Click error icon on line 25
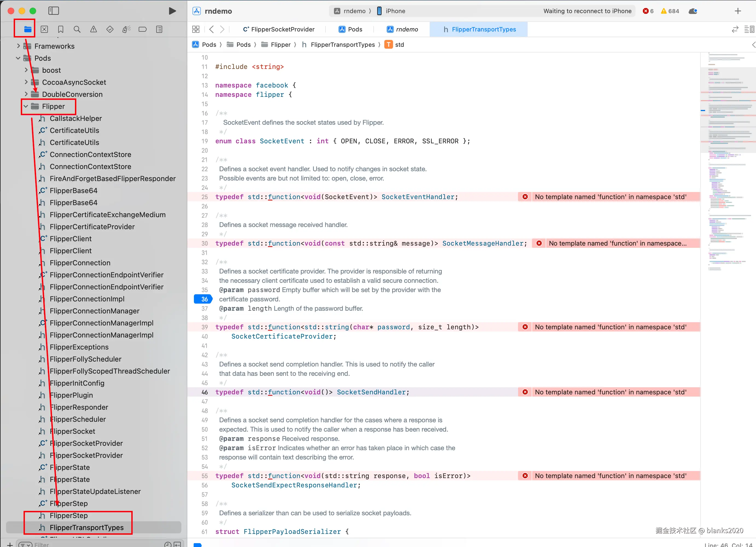 click(525, 197)
